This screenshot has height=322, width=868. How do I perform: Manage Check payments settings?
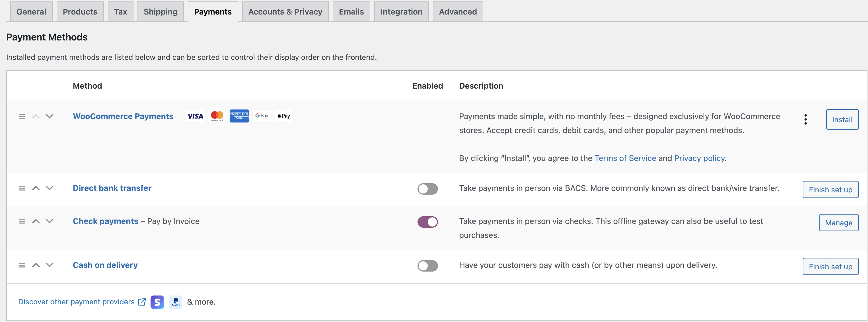tap(839, 223)
